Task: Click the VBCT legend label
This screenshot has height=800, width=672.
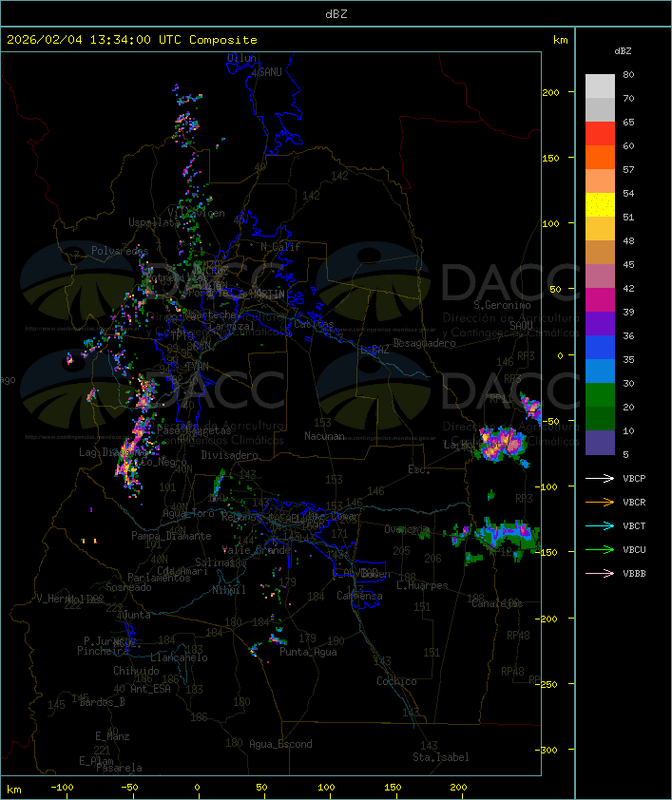Action: point(634,525)
